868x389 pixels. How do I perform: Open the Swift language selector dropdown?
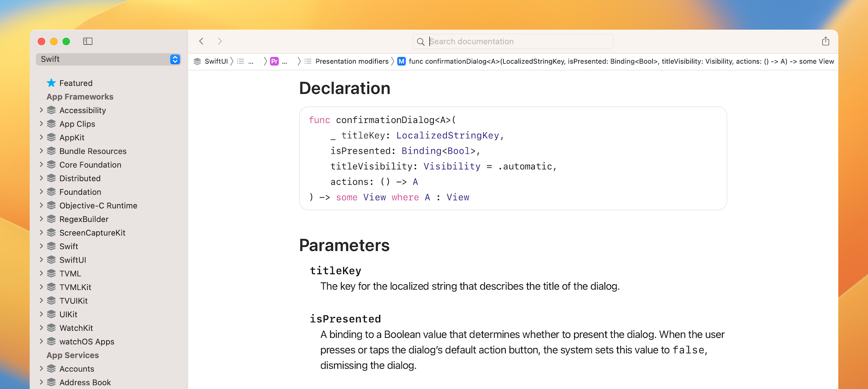pyautogui.click(x=108, y=59)
